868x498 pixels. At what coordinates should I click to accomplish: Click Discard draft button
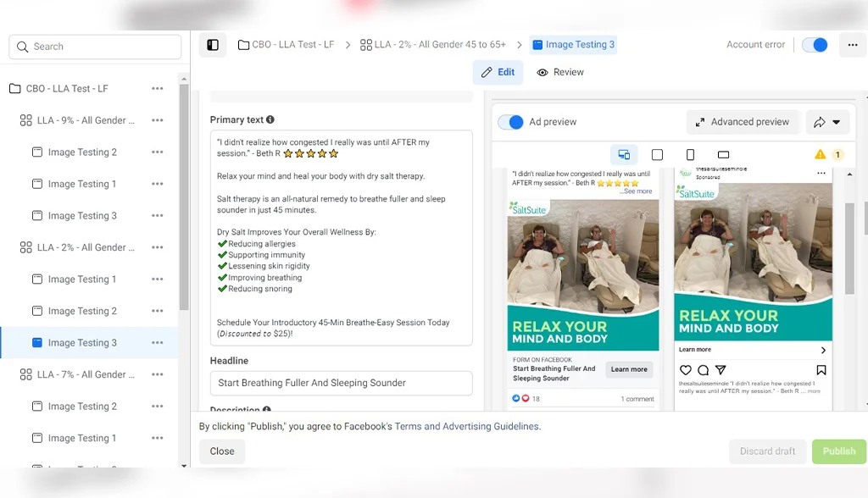(767, 451)
